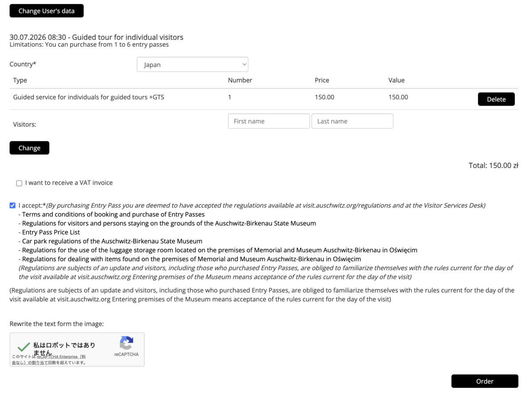This screenshot has height=397, width=532.
Task: Open Car park regulations link
Action: click(x=112, y=241)
